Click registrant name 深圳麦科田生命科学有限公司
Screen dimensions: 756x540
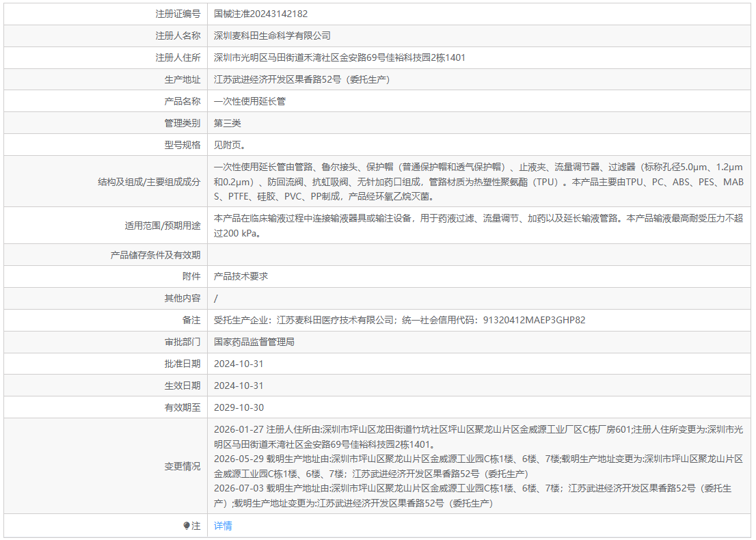click(273, 36)
